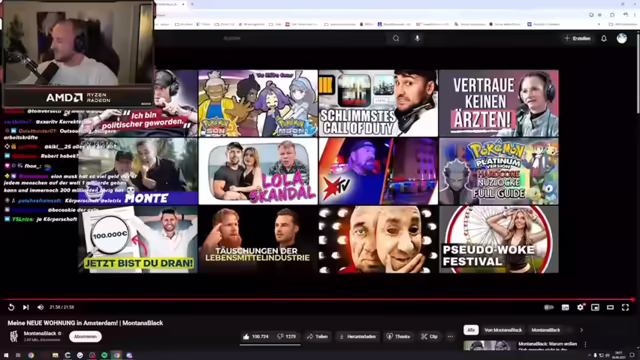Open more actions three-dot menu
Image resolution: width=640 pixels, height=360 pixels.
[x=450, y=337]
